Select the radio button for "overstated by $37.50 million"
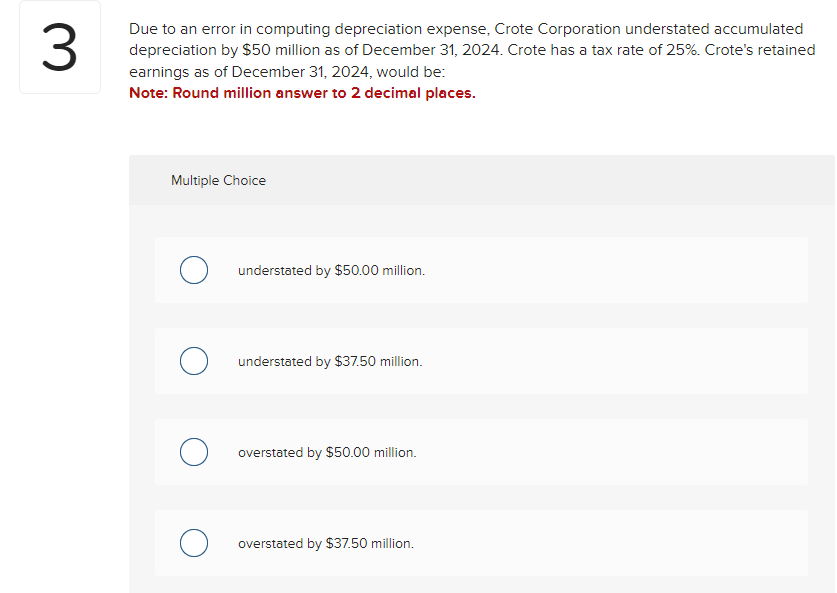Viewport: 837px width, 593px height. click(x=194, y=543)
